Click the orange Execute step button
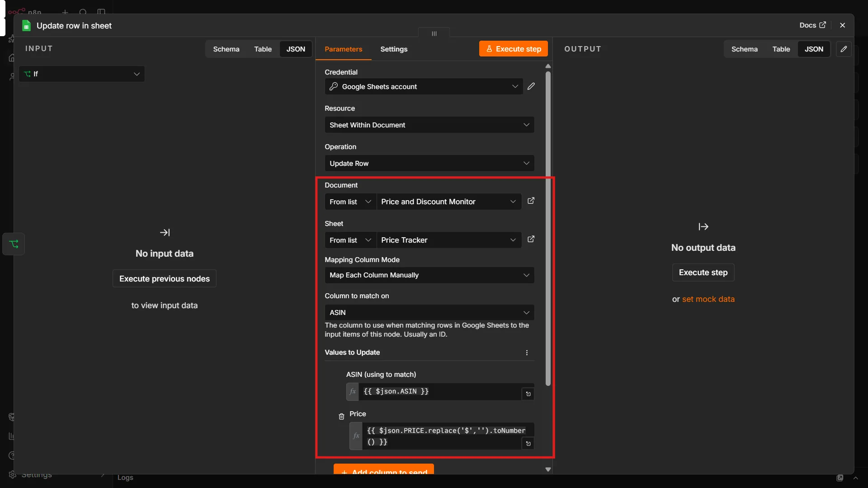The height and width of the screenshot is (488, 868). [x=514, y=49]
